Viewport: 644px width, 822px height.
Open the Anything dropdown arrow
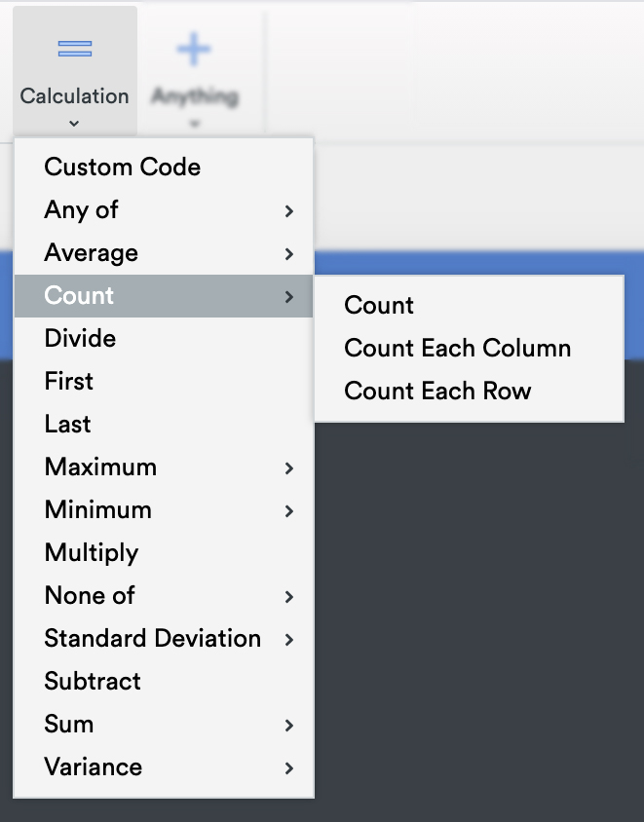pos(195,125)
